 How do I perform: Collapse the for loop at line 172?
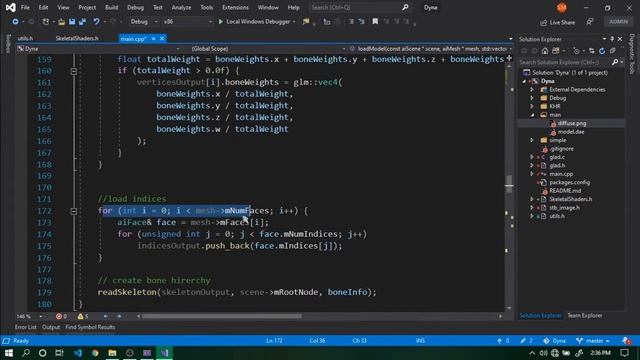[73, 211]
